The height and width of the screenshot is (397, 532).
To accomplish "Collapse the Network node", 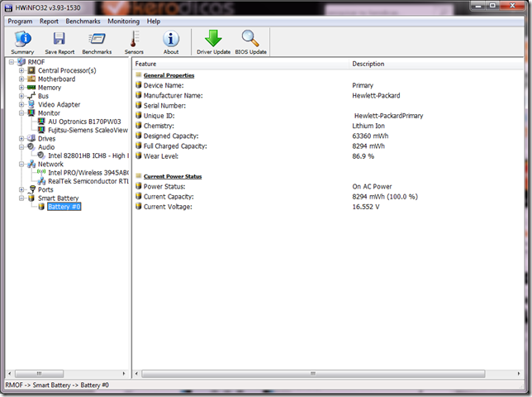I will coord(21,164).
